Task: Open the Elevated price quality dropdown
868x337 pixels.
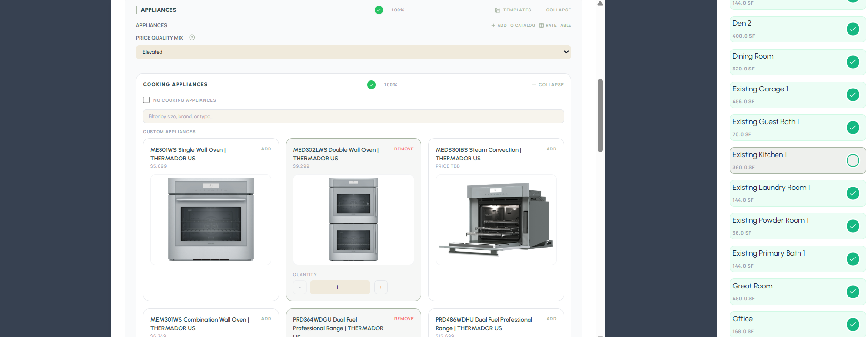Action: pyautogui.click(x=353, y=52)
